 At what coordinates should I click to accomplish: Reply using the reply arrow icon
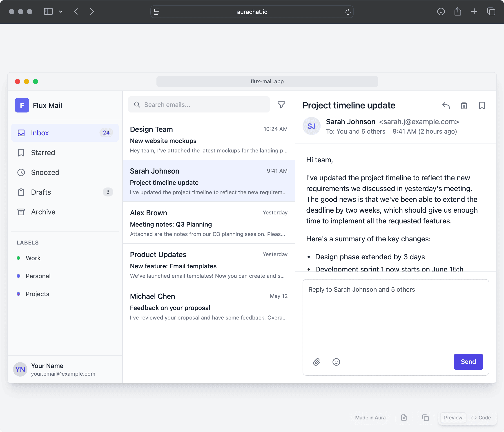[446, 106]
